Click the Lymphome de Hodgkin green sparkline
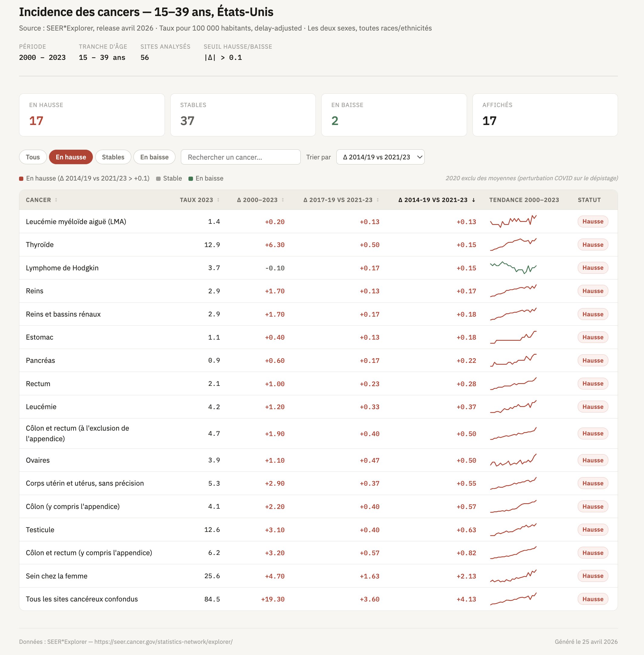 tap(513, 268)
